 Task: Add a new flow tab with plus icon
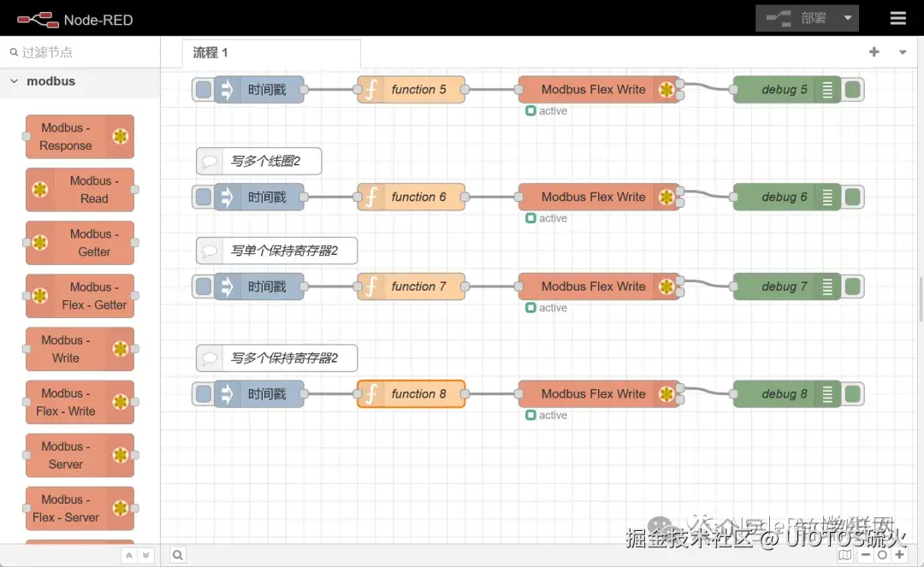pos(874,52)
